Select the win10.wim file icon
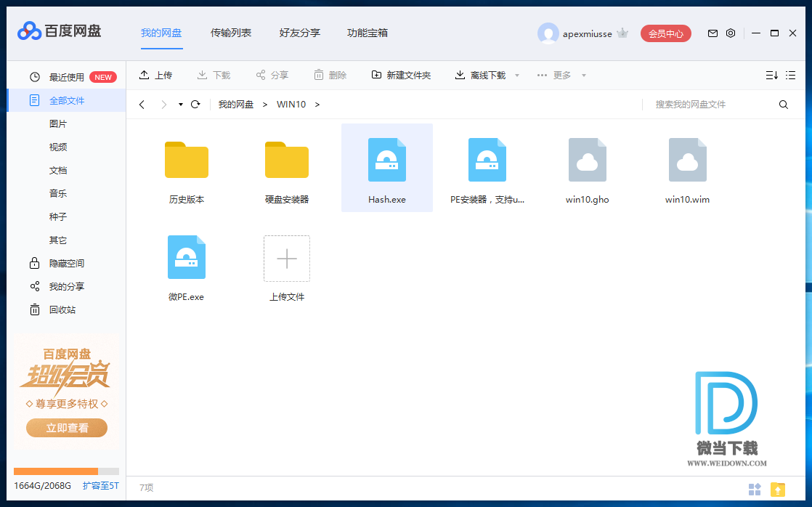This screenshot has width=812, height=507. tap(687, 160)
